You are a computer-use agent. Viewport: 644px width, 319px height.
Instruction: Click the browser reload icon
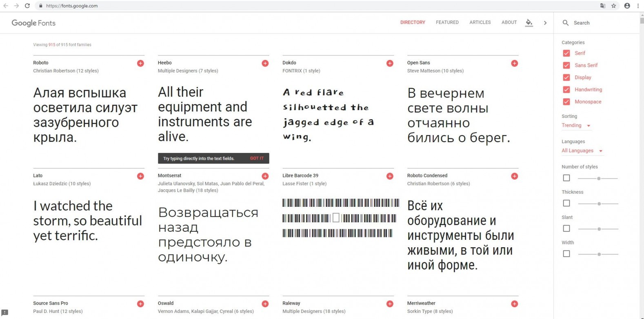tap(27, 6)
